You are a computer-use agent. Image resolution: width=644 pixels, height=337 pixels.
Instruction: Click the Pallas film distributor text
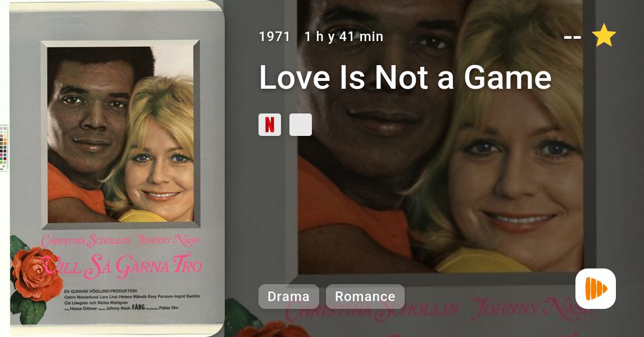(169, 307)
